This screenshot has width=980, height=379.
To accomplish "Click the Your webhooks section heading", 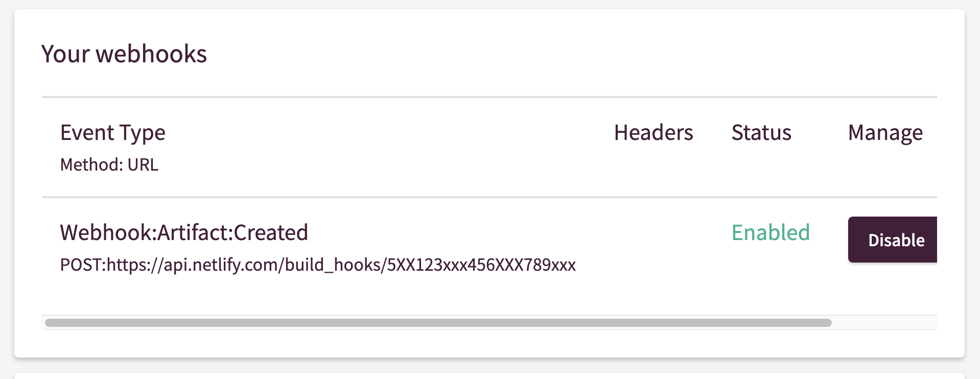I will (124, 54).
